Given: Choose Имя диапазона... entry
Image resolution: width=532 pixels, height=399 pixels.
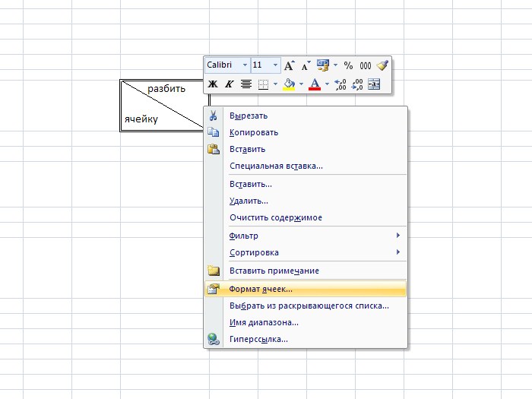Looking at the screenshot, I should [x=306, y=322].
